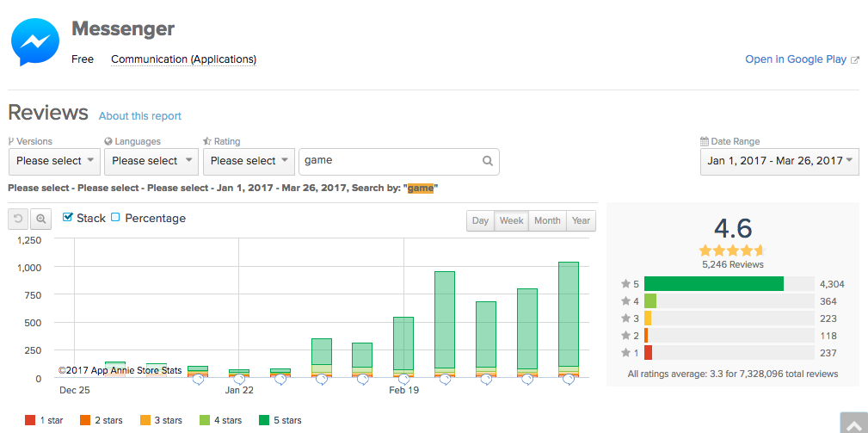Switch chart granularity to Day
The image size is (868, 433).
(481, 220)
